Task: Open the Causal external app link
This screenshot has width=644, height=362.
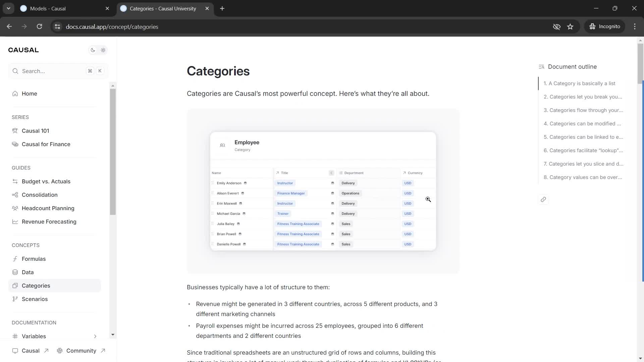Action: click(x=31, y=351)
